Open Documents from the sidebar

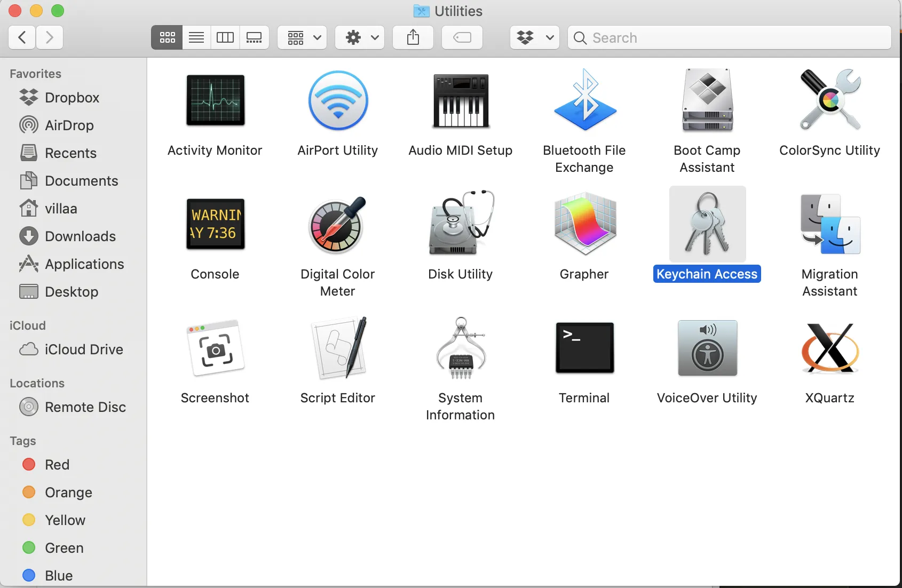(x=73, y=181)
